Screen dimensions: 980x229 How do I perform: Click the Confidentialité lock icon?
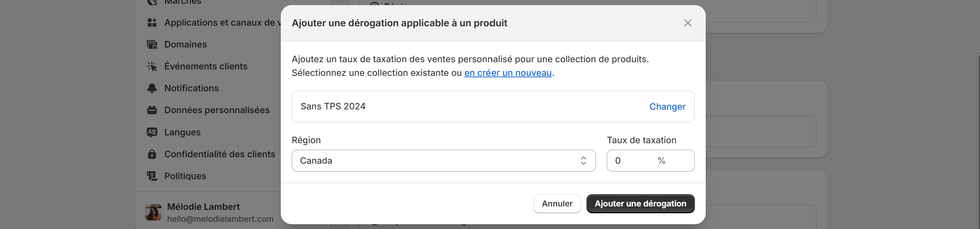point(152,154)
